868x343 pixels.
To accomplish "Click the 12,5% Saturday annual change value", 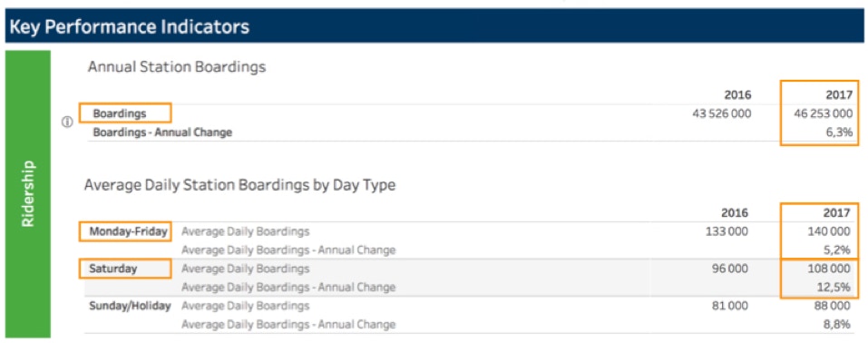I will (x=834, y=287).
